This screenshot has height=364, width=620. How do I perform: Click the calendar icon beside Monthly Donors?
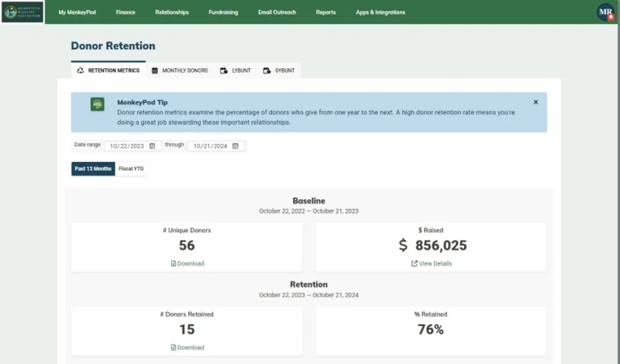(x=154, y=70)
